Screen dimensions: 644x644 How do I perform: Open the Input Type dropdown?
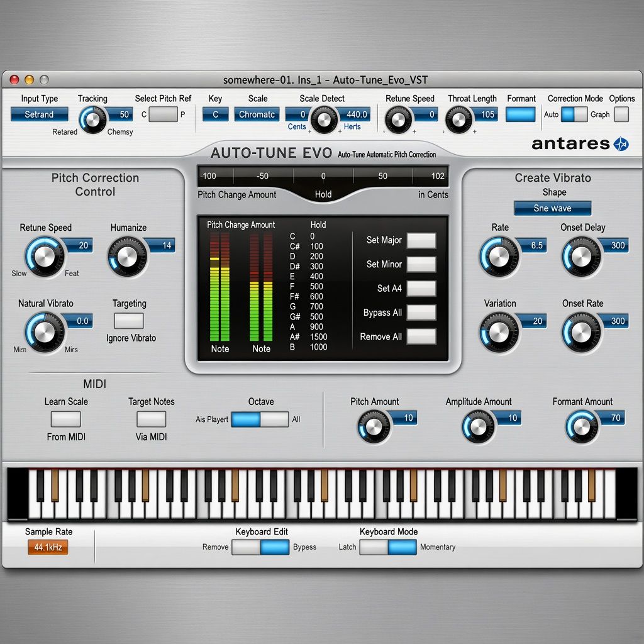coord(40,114)
